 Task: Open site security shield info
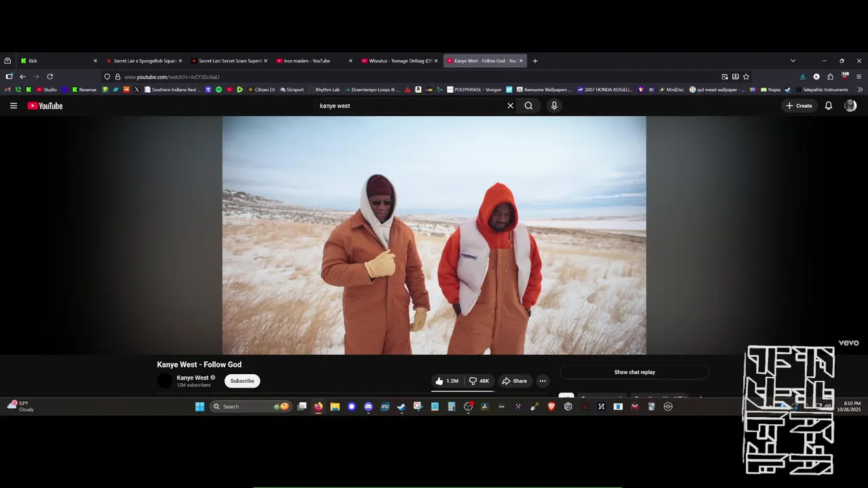click(x=107, y=77)
